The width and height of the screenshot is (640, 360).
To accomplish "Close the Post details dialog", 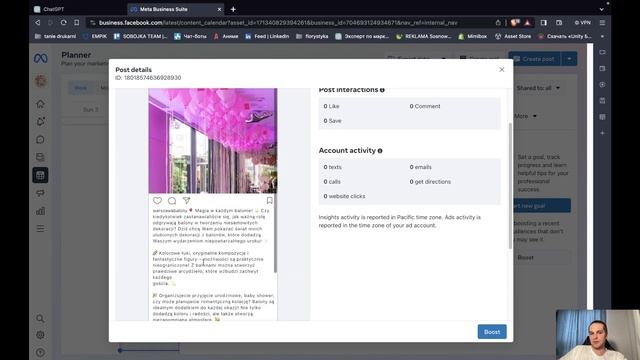I will pyautogui.click(x=502, y=69).
